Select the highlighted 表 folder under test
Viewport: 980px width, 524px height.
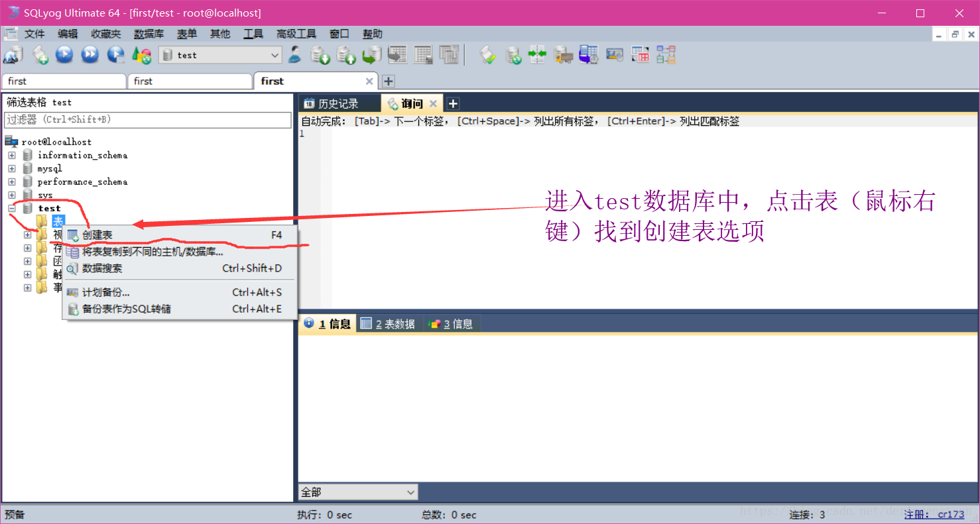58,221
